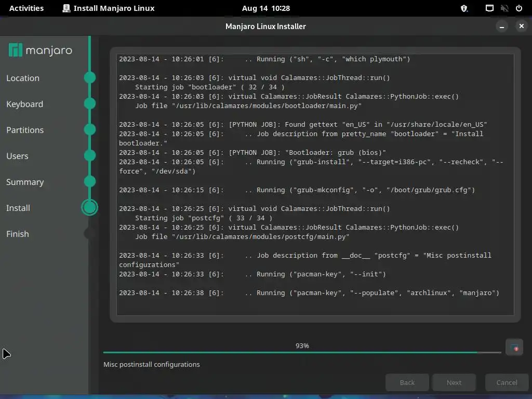The height and width of the screenshot is (399, 532).
Task: Open the Activities overview
Action: pyautogui.click(x=26, y=8)
